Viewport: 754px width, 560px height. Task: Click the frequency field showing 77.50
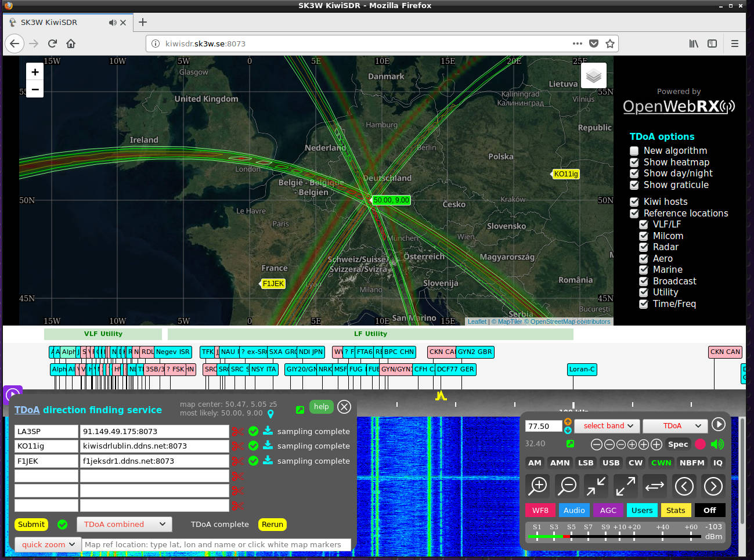tap(543, 426)
